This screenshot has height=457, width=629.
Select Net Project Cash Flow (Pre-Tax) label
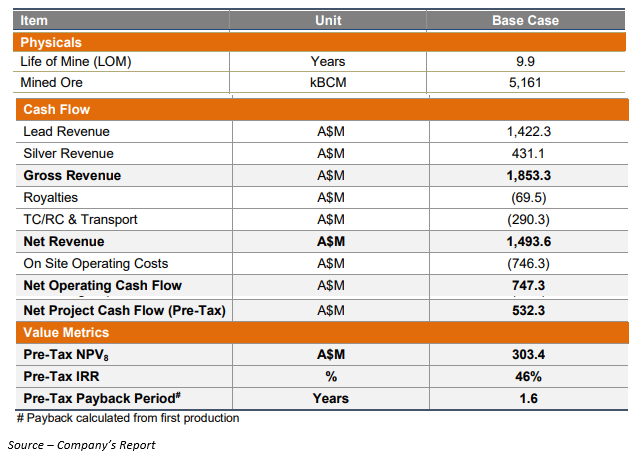tap(124, 311)
